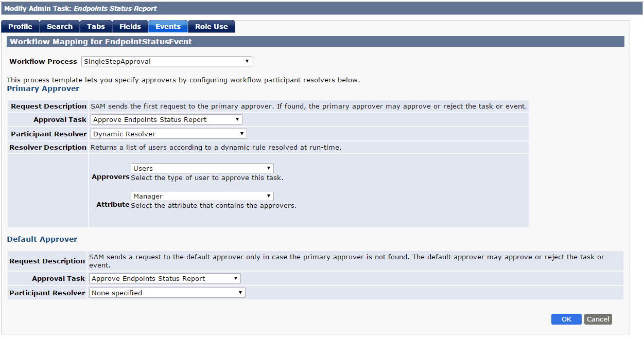The height and width of the screenshot is (339, 644).
Task: Click the OK button
Action: 566,319
